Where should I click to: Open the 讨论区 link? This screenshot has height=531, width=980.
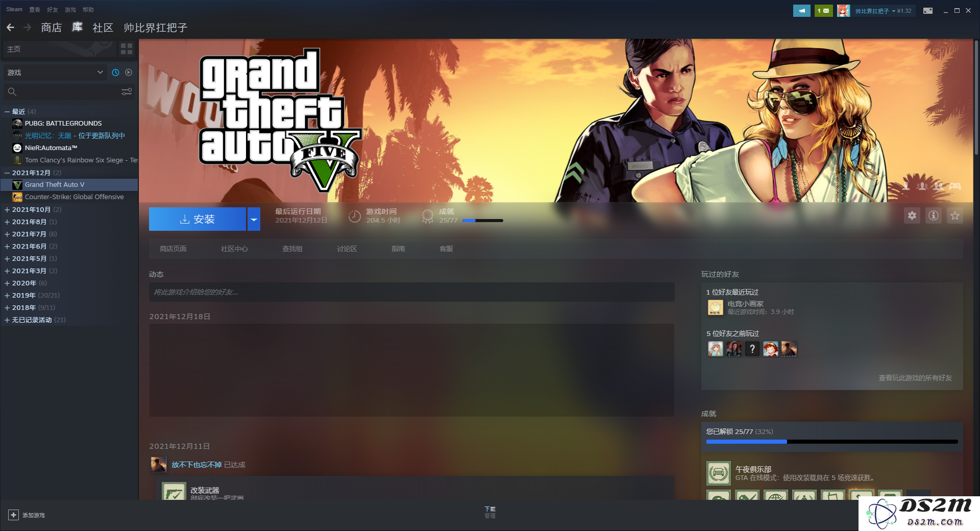click(347, 249)
